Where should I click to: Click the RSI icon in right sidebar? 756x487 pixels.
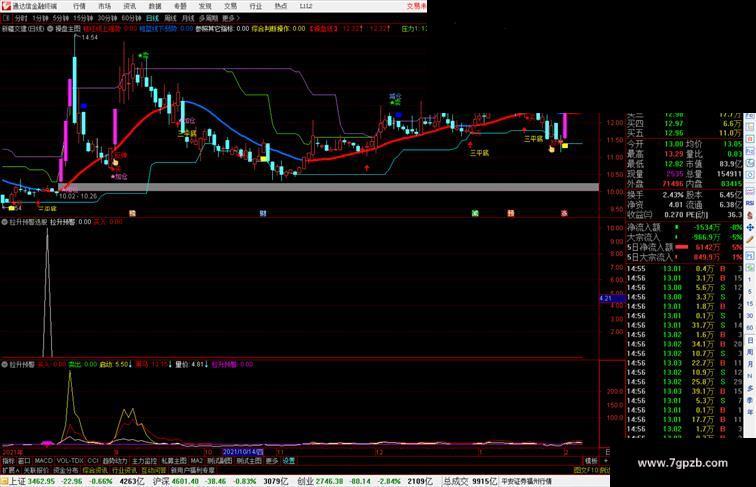pos(750,203)
